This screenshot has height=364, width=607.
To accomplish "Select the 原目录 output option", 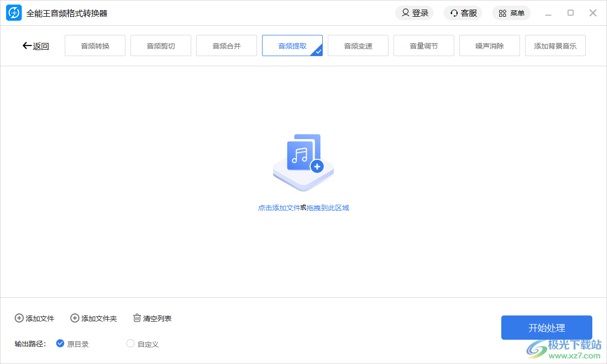I will coord(72,344).
